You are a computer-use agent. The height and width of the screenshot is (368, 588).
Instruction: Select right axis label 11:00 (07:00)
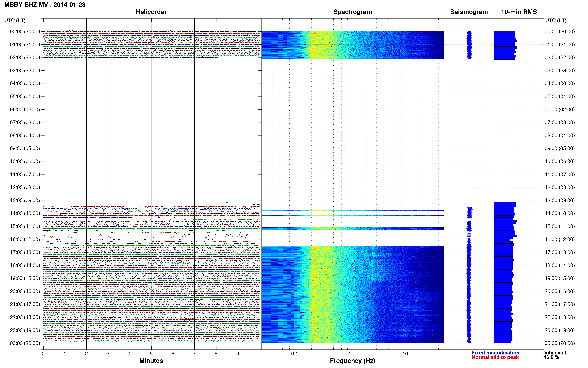point(560,174)
